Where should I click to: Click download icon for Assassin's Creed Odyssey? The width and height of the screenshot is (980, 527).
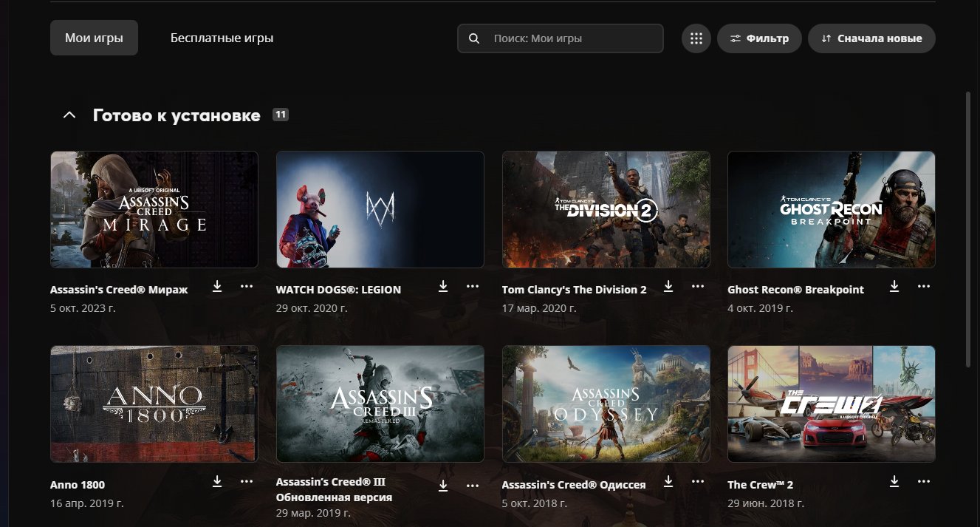point(668,481)
